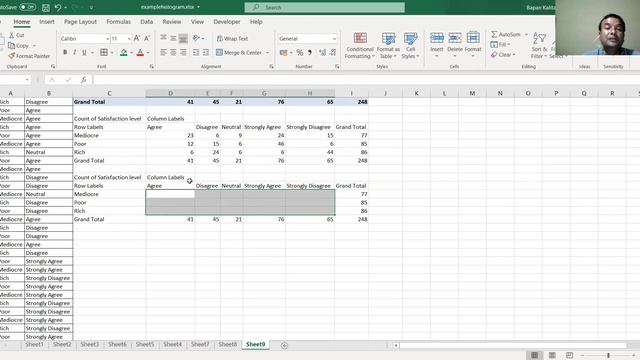Open the font name dropdown (Calibri)

click(108, 38)
